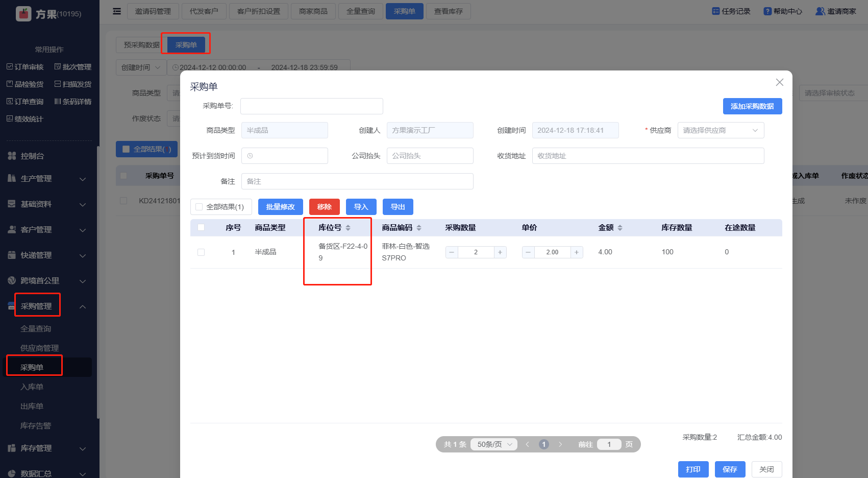Click the 保存 save button
Screen dimensions: 868x478
coord(730,469)
